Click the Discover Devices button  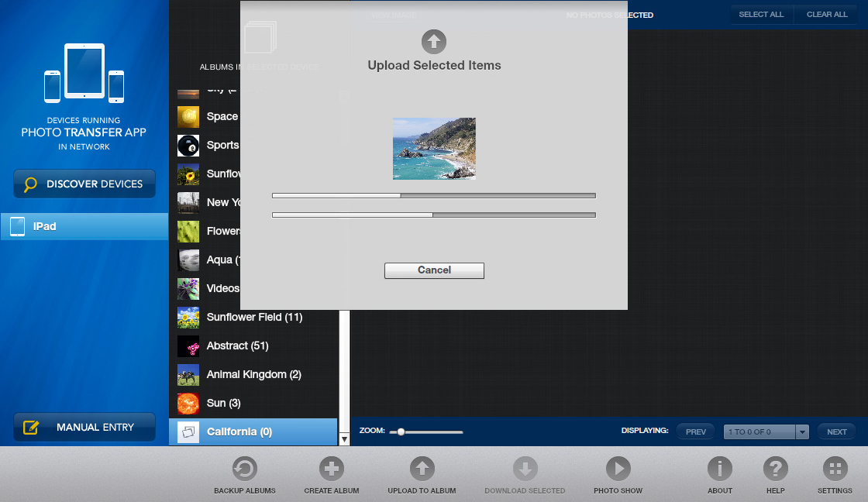84,184
